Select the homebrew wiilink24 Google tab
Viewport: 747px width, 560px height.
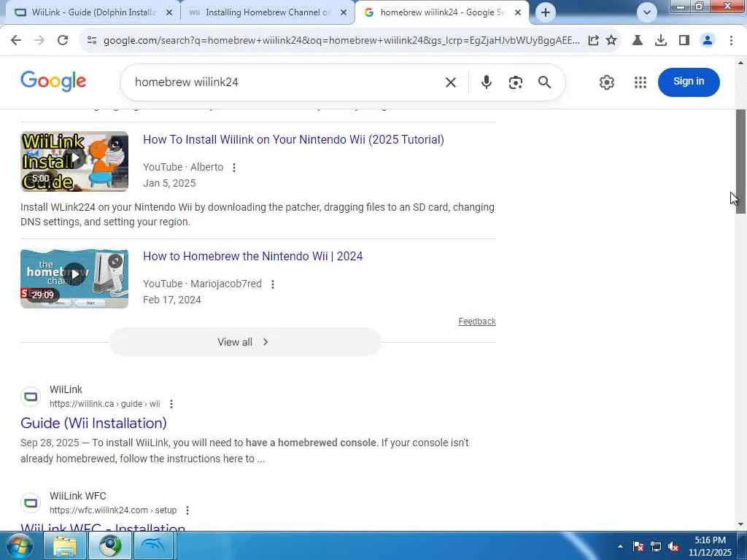(441, 12)
